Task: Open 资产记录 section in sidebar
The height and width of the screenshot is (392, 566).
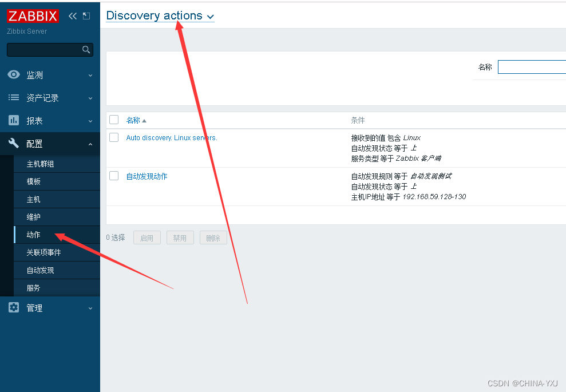Action: (50, 98)
